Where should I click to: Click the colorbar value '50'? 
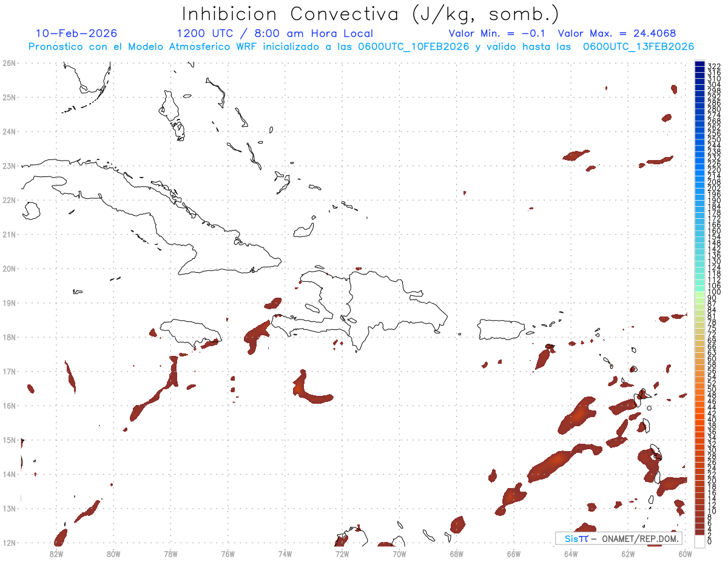[712, 389]
